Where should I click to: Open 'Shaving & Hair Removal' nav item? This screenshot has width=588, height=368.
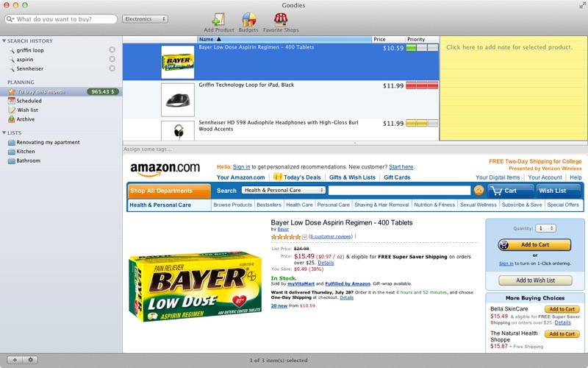tap(381, 205)
